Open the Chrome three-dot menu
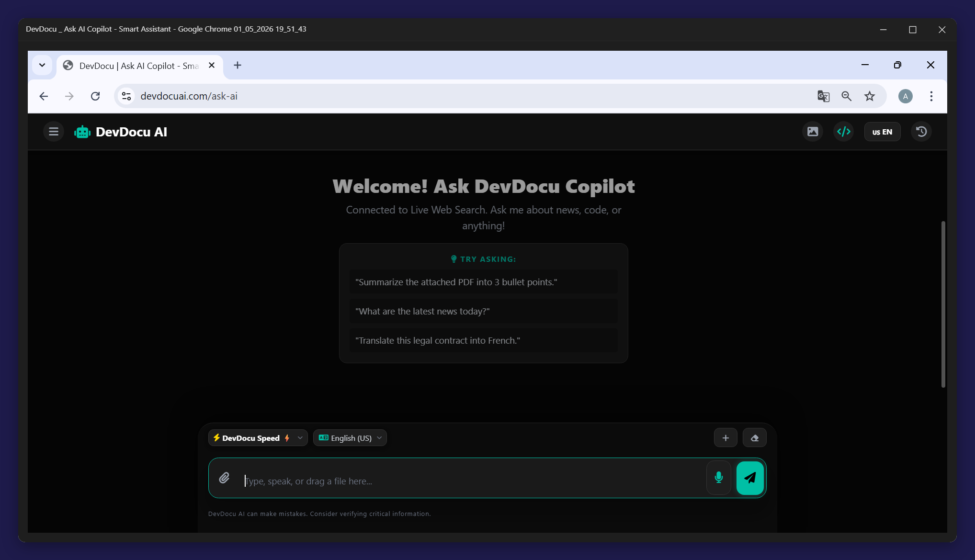This screenshot has width=975, height=560. tap(931, 96)
